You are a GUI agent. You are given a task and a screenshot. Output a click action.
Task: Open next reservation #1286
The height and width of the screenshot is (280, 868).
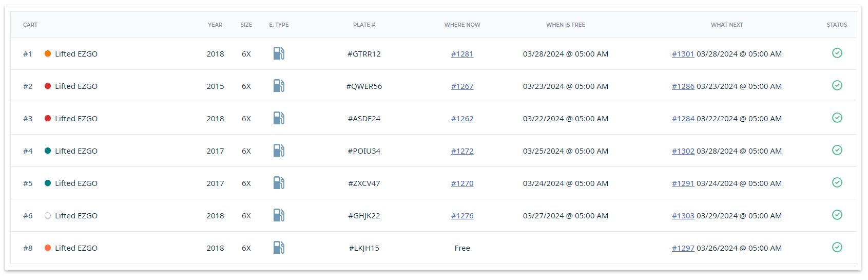(x=683, y=86)
